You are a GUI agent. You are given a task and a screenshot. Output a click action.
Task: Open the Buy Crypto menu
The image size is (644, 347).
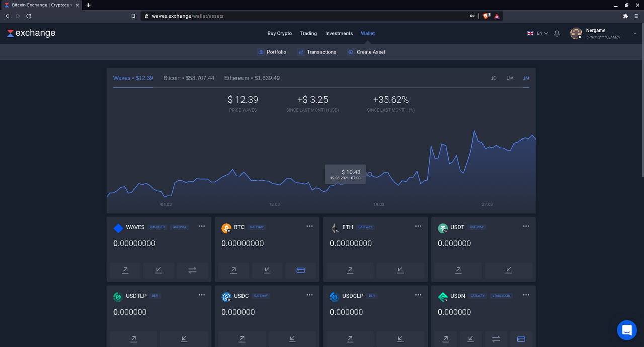280,33
